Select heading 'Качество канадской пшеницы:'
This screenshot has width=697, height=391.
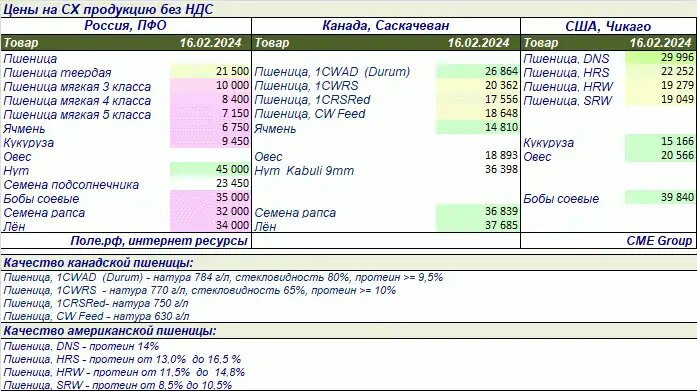[98, 263]
